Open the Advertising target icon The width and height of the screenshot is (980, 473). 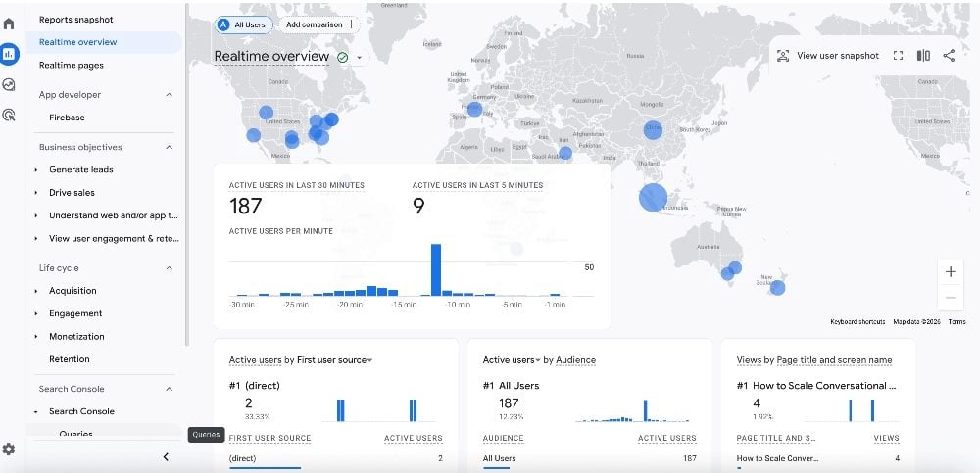pyautogui.click(x=9, y=116)
